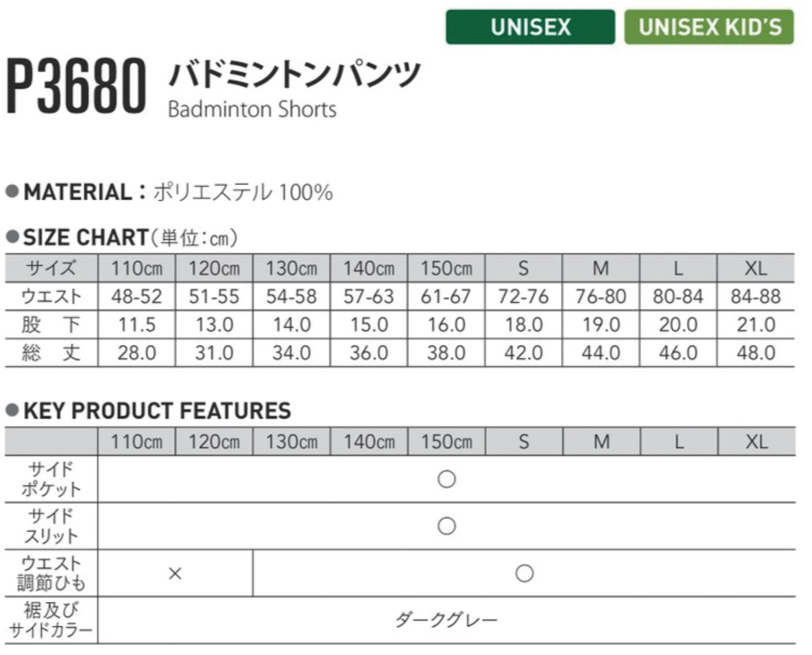The image size is (812, 655).
Task: Click the ダークグレー color value
Action: click(x=447, y=620)
